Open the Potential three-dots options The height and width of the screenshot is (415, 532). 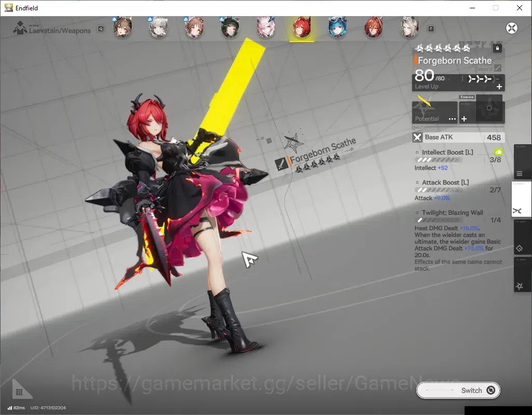pyautogui.click(x=452, y=119)
